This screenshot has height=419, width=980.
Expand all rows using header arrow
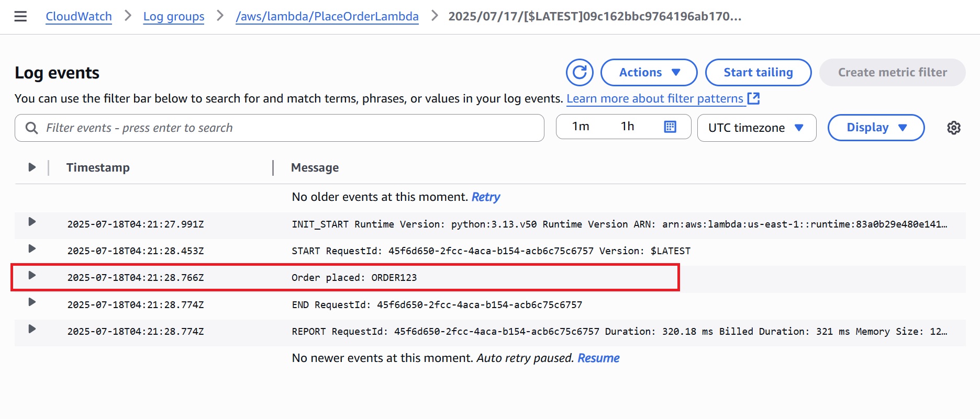click(32, 167)
